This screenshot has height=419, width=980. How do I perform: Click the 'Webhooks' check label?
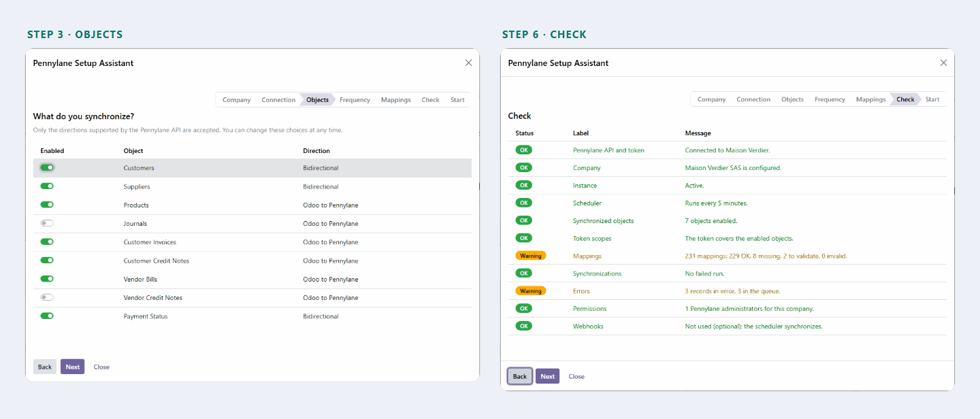point(588,326)
